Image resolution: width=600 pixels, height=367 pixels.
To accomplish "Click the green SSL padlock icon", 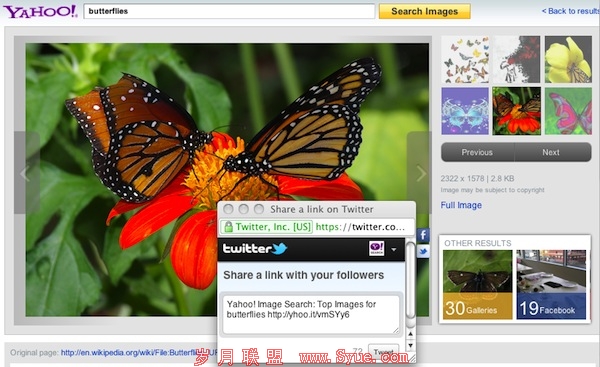I will [x=228, y=227].
